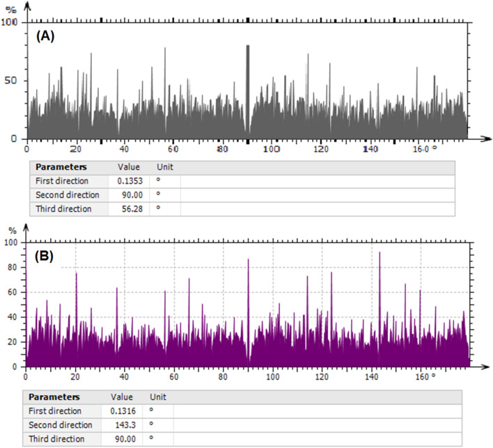The height and width of the screenshot is (448, 493).
Task: Click Parameters header of table A
Action: [x=61, y=167]
